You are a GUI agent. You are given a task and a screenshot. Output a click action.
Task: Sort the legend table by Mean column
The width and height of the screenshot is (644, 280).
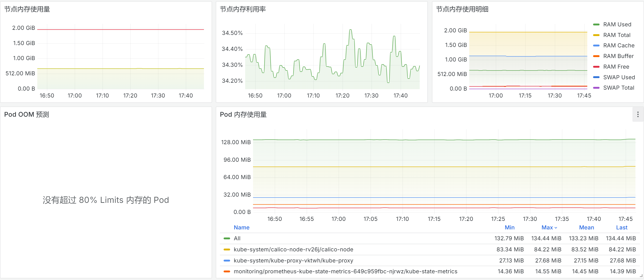pyautogui.click(x=586, y=228)
